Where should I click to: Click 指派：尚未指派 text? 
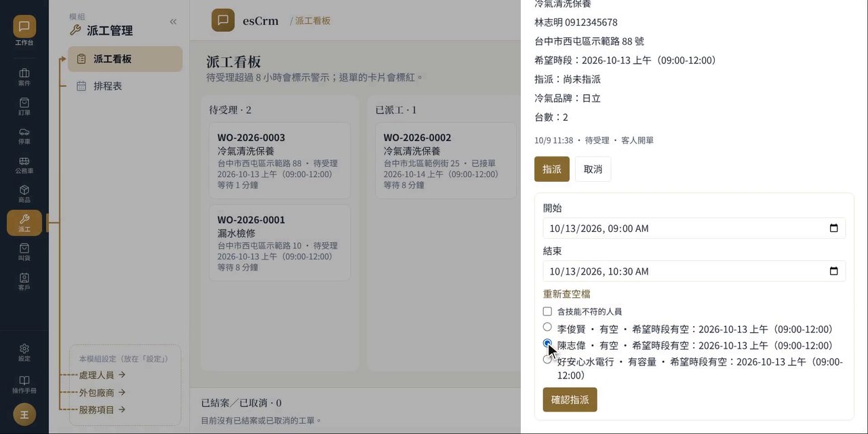click(568, 79)
